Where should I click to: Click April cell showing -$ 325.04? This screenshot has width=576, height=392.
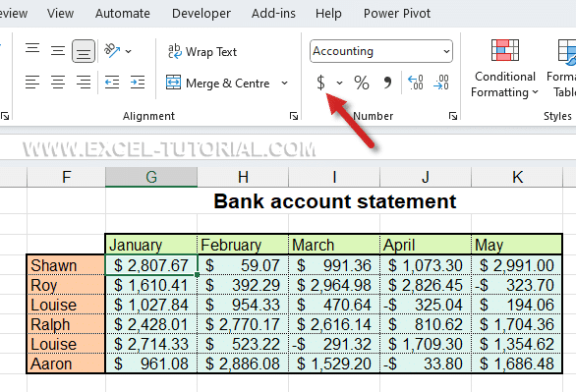[426, 305]
